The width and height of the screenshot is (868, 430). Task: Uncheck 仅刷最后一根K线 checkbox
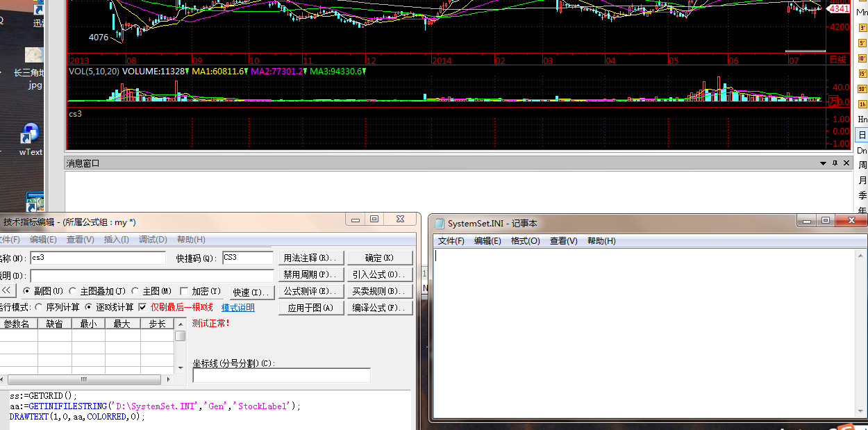(142, 307)
